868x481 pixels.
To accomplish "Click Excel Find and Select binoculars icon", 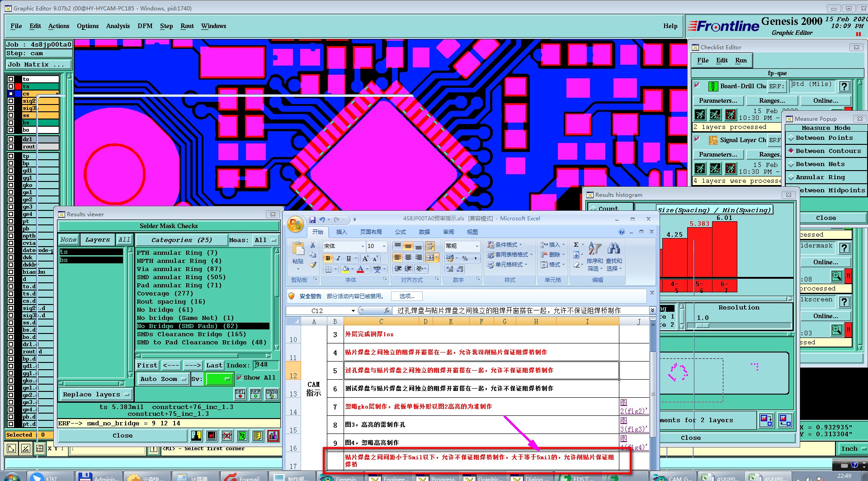I will tap(613, 248).
